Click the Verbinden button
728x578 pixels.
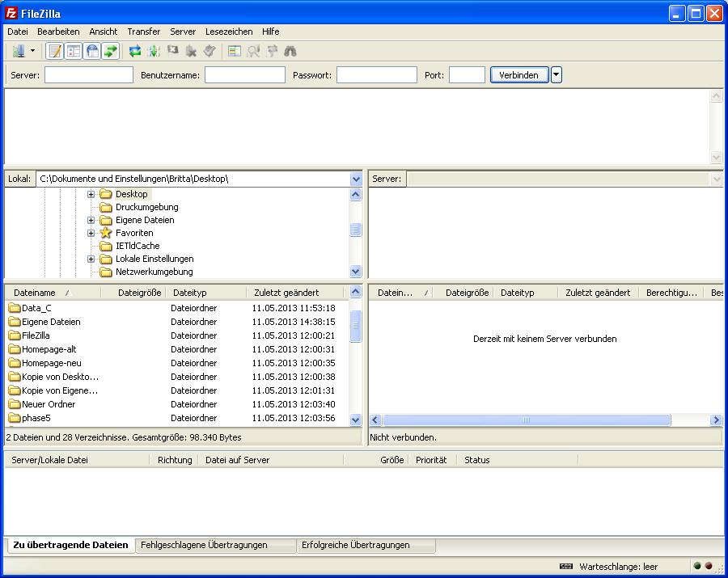(519, 75)
